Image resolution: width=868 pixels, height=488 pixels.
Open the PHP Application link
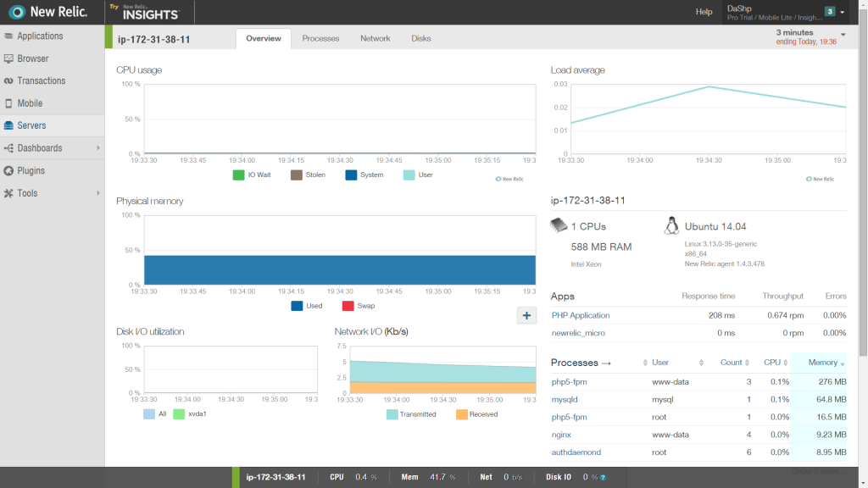(x=580, y=315)
